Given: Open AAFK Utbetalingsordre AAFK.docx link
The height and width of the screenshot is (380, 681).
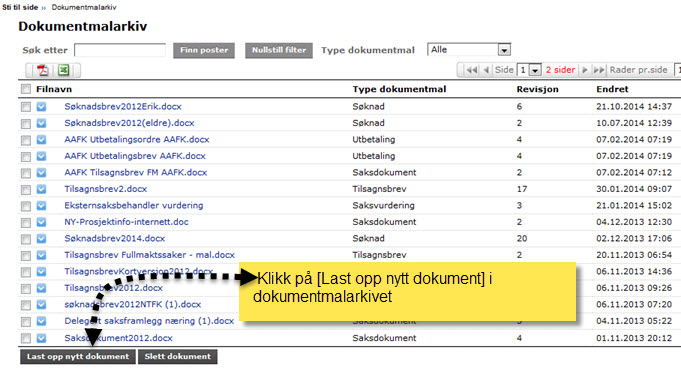Looking at the screenshot, I should pyautogui.click(x=137, y=139).
